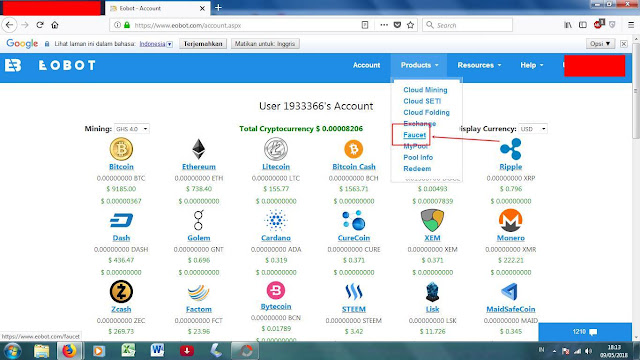This screenshot has width=640, height=360.
Task: Select Faucet from Products menu
Action: (x=414, y=135)
